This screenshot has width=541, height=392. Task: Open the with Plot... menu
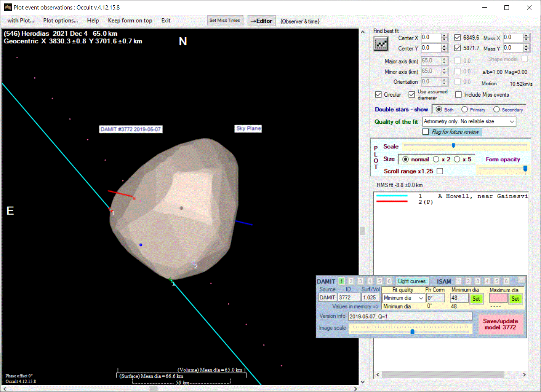click(21, 21)
